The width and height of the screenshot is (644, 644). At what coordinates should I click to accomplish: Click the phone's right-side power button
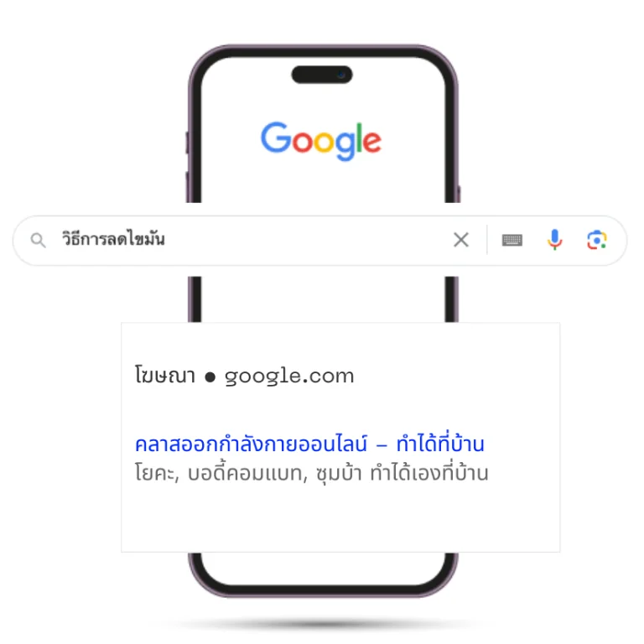(459, 194)
